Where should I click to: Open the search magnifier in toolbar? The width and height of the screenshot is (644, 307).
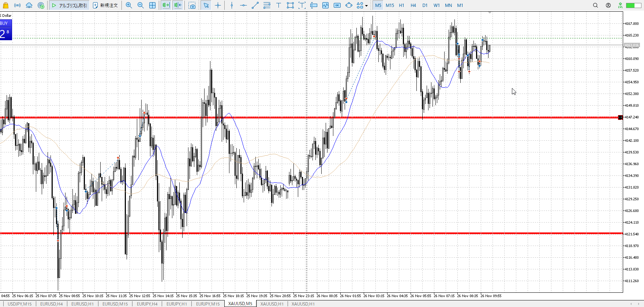tap(595, 5)
